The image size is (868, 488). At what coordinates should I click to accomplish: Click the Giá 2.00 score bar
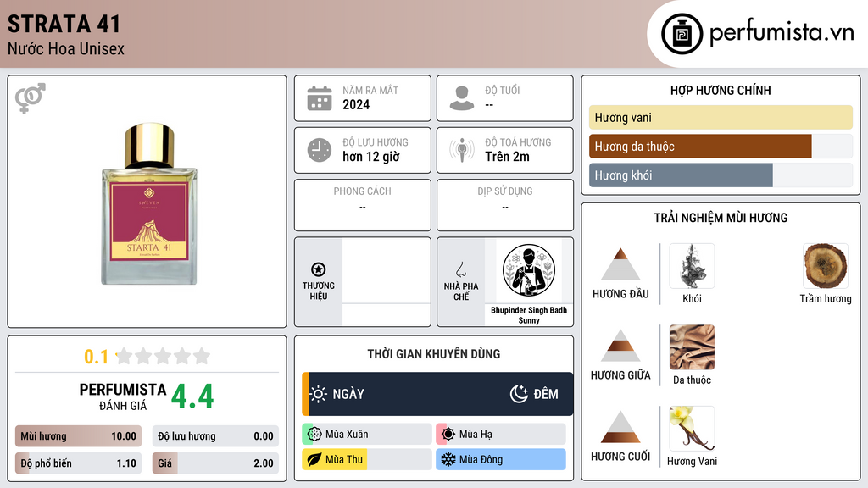(215, 463)
